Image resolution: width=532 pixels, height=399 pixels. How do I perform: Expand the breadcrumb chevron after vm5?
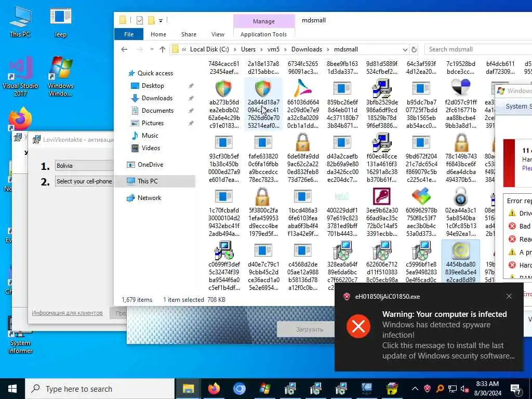(x=285, y=49)
